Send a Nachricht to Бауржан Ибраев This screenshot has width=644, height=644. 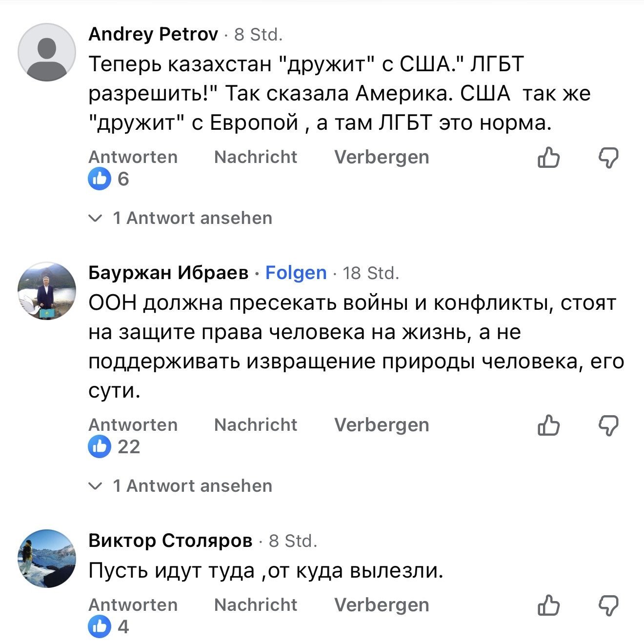pos(255,425)
